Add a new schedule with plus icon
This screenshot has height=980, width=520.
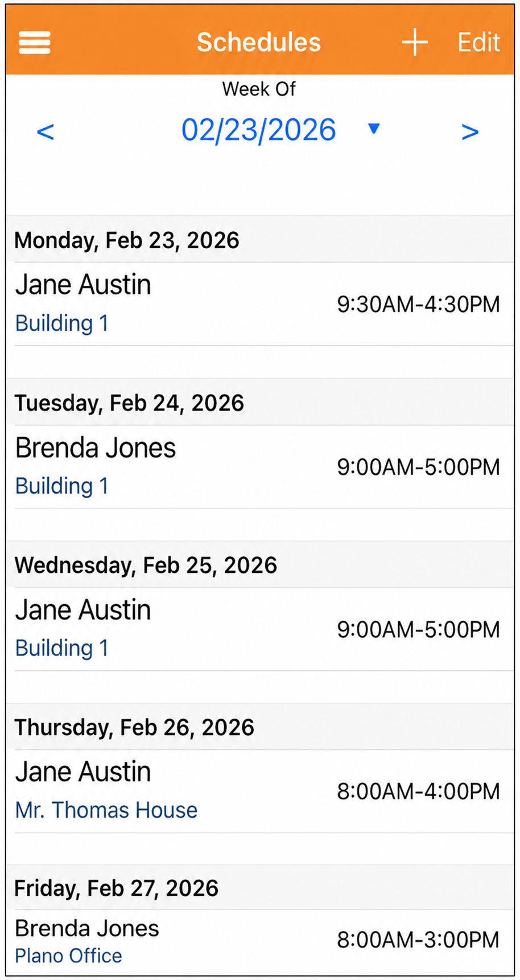point(415,42)
